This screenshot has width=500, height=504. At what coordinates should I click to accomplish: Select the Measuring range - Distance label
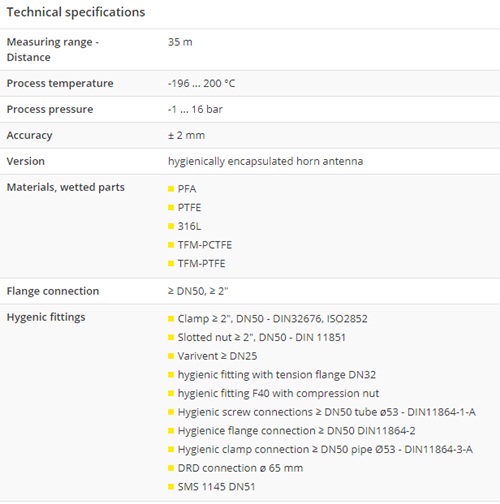coord(53,49)
